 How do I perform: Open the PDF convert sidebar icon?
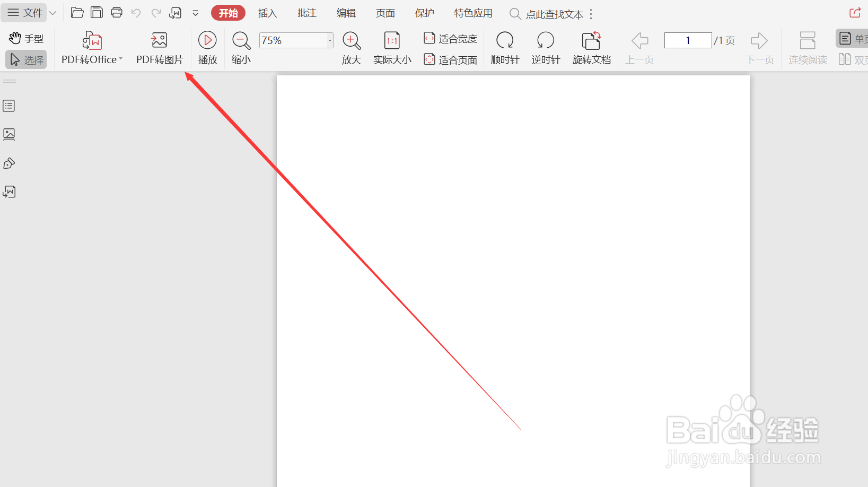[9, 192]
